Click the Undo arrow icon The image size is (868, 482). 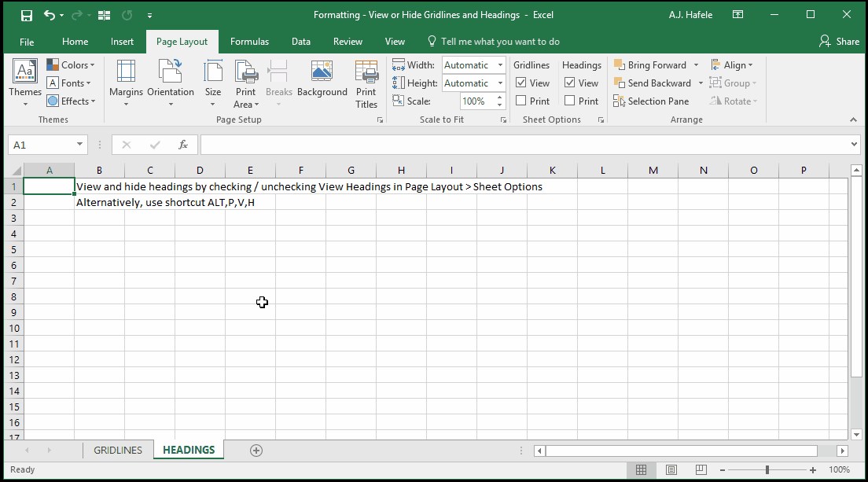[50, 16]
